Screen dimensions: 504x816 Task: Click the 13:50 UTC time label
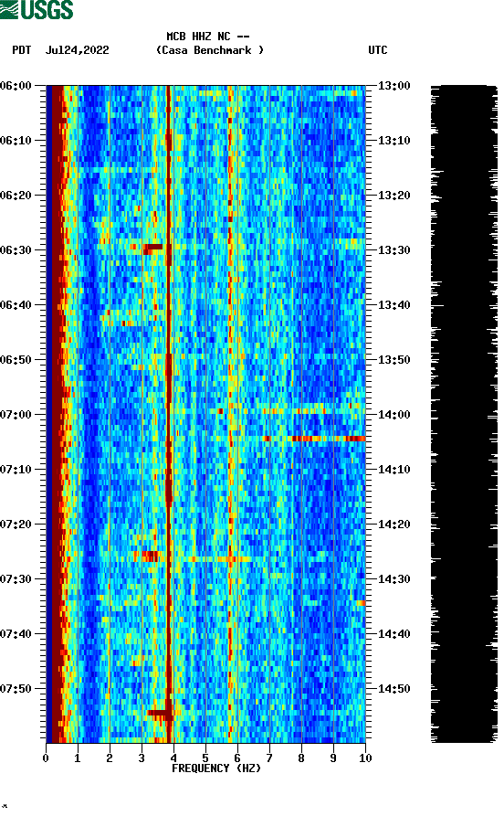point(394,360)
